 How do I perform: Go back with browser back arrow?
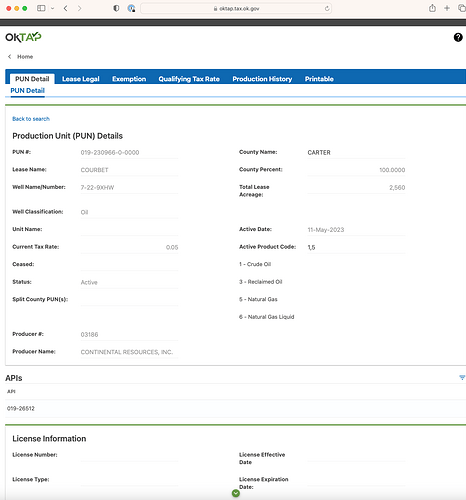click(66, 8)
